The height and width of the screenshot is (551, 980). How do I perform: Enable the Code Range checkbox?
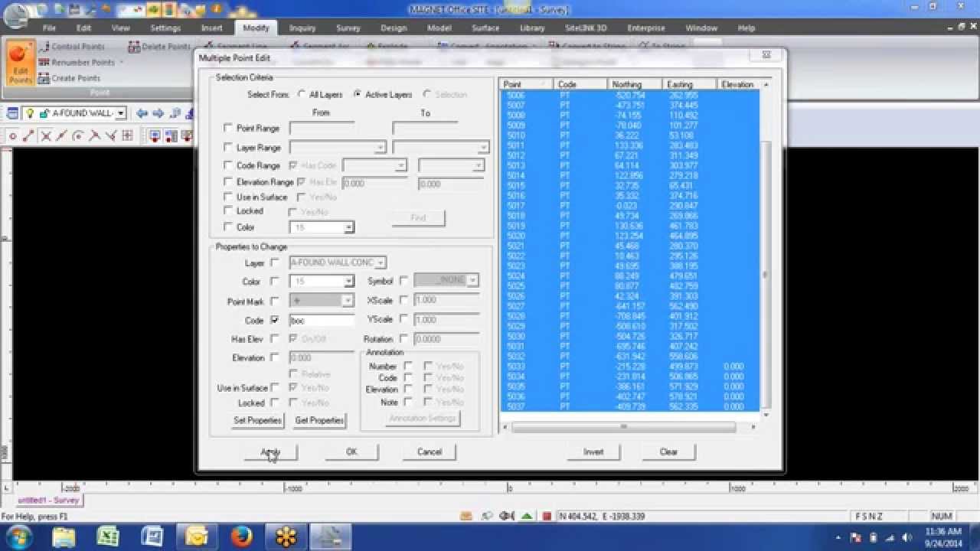tap(228, 165)
